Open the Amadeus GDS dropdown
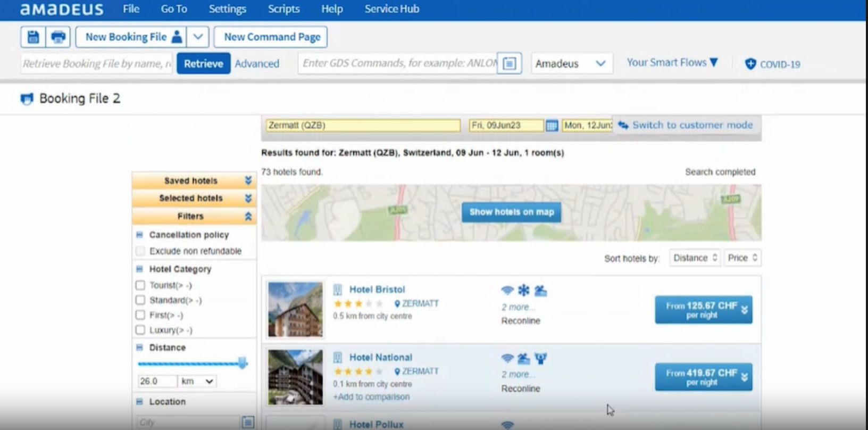Viewport: 868px width, 430px height. point(572,63)
